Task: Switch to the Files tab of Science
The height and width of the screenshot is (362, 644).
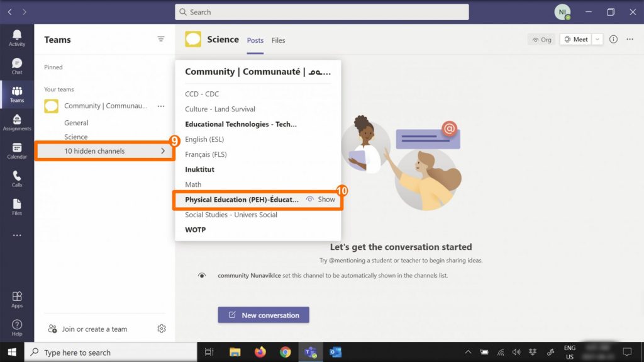Action: point(278,40)
